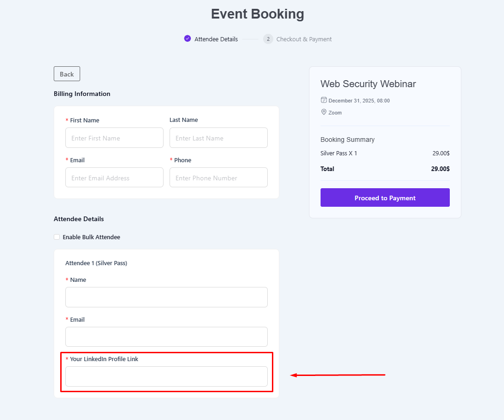Click the Web Security Webinar title
This screenshot has width=504, height=420.
click(368, 84)
